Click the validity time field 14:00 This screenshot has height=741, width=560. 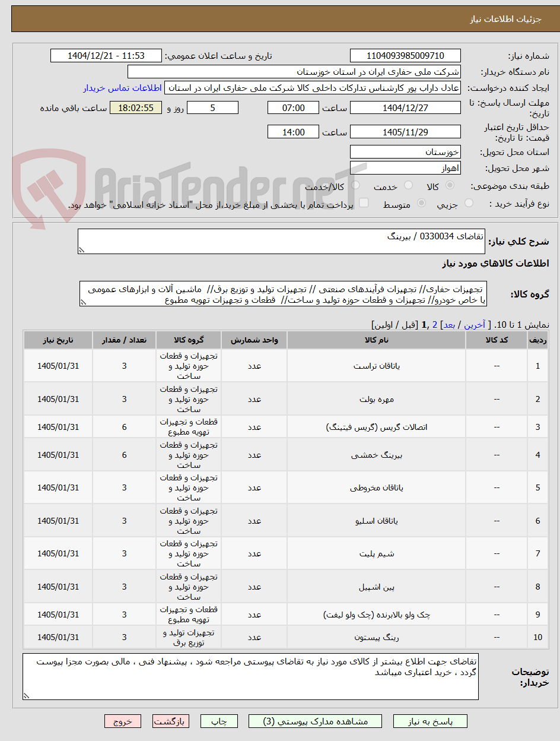(x=293, y=132)
